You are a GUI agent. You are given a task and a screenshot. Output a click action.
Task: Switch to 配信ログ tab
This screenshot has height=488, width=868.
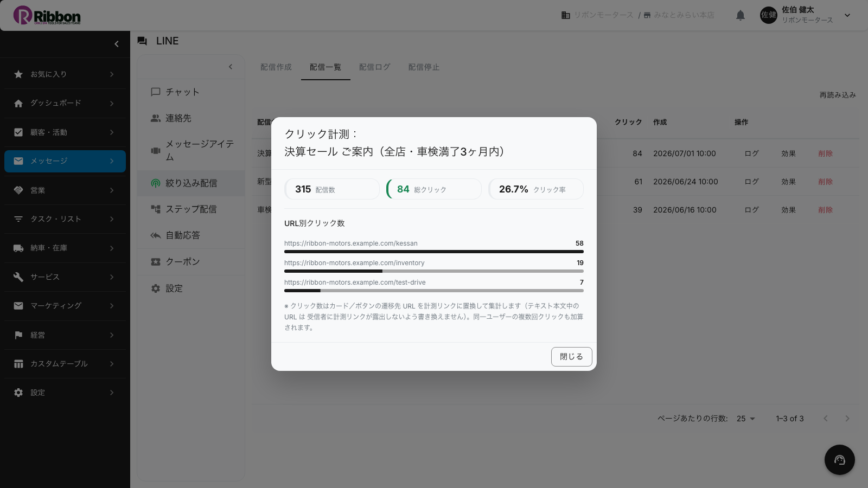click(x=375, y=67)
